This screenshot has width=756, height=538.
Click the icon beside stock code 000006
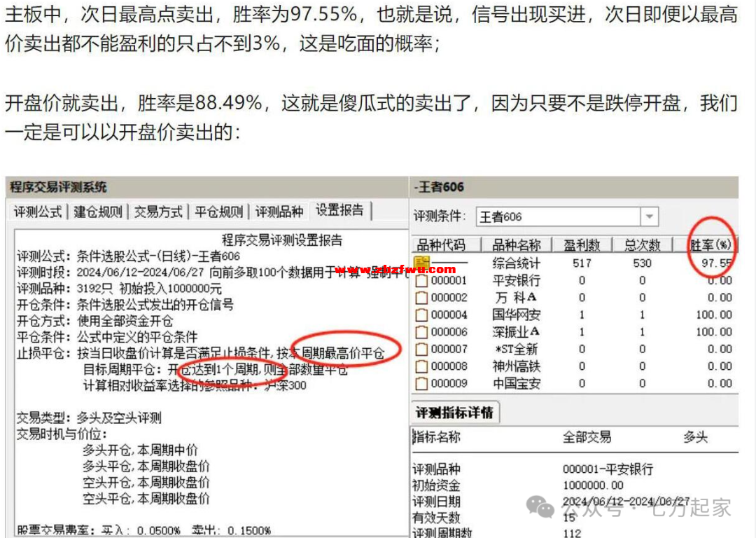(421, 332)
